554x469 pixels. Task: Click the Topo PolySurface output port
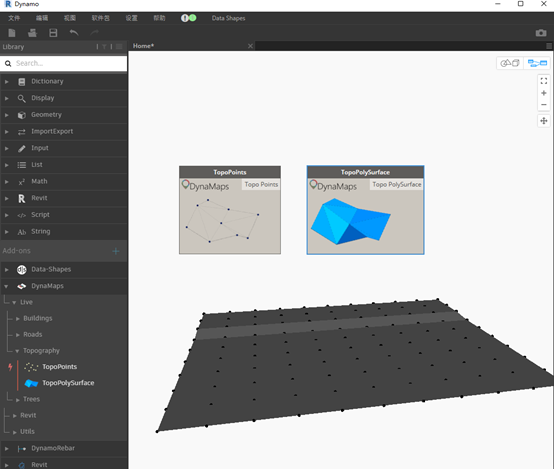click(396, 184)
